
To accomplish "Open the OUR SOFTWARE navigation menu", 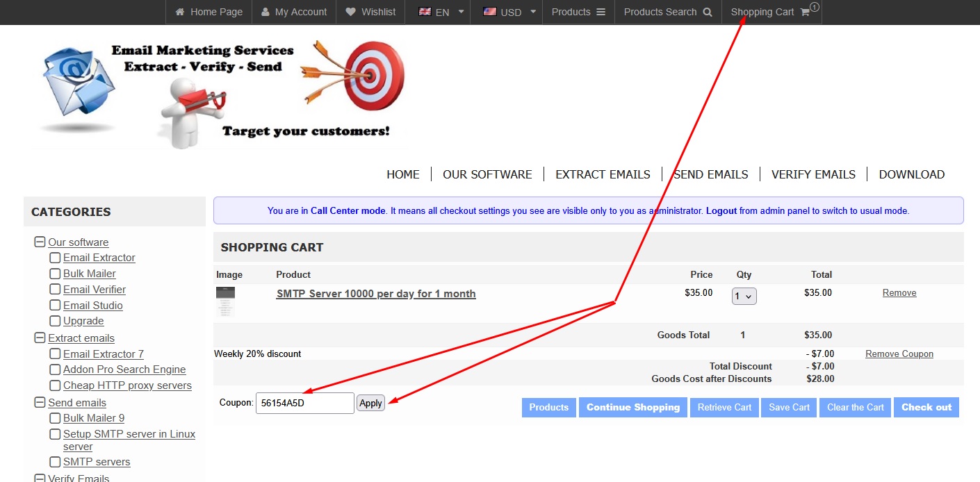I will tap(487, 174).
